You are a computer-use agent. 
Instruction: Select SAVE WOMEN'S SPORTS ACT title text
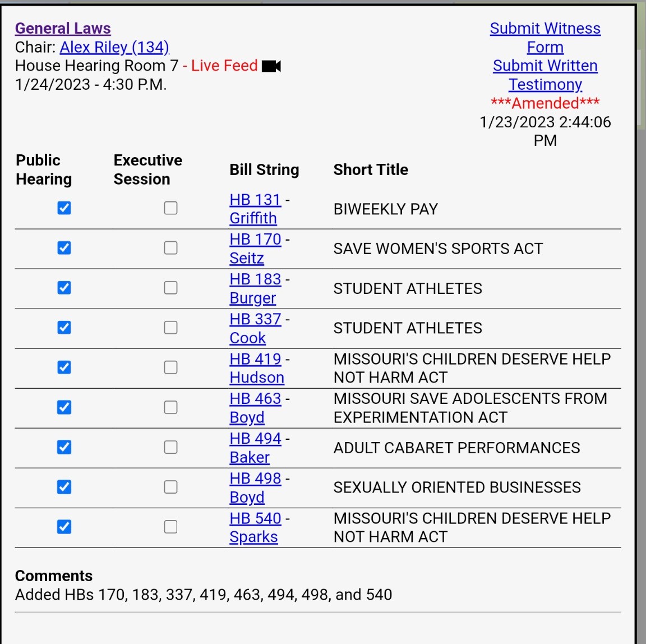click(x=439, y=249)
